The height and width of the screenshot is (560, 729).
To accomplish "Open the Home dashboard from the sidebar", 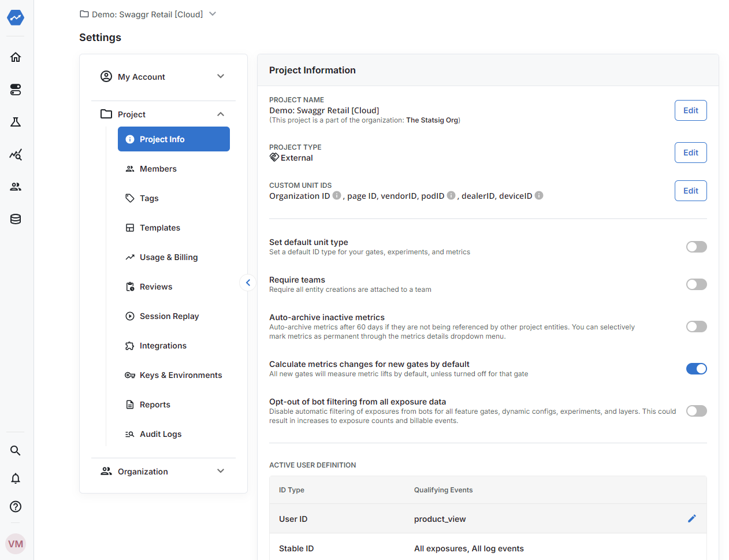I will point(15,57).
